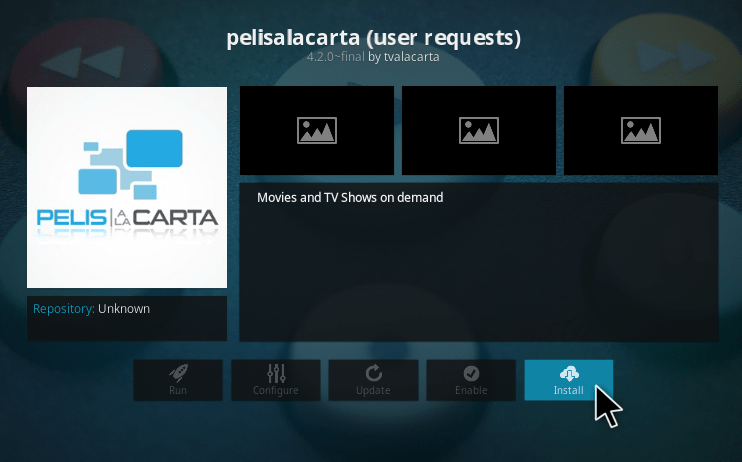Image resolution: width=742 pixels, height=462 pixels.
Task: Open the last screenshot placeholder thumbnail
Action: [x=641, y=130]
